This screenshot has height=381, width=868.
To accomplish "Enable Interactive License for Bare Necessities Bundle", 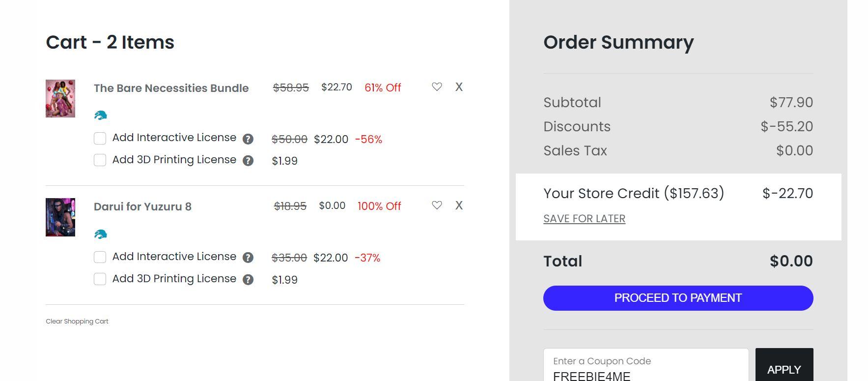I will pyautogui.click(x=100, y=139).
